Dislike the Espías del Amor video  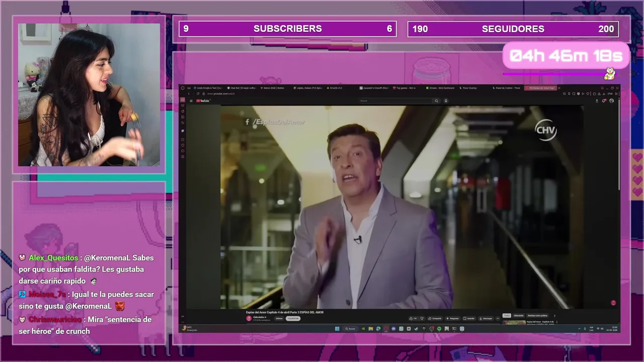click(422, 318)
